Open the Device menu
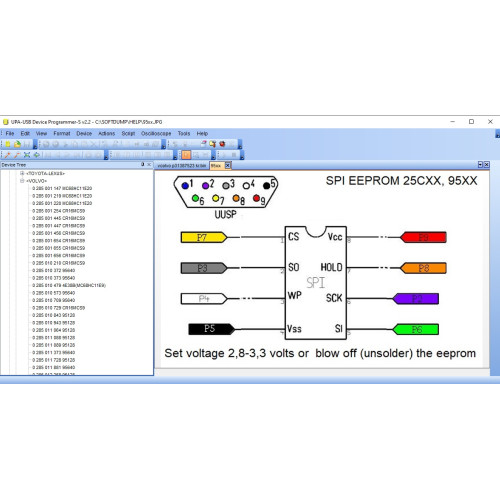 tap(84, 133)
